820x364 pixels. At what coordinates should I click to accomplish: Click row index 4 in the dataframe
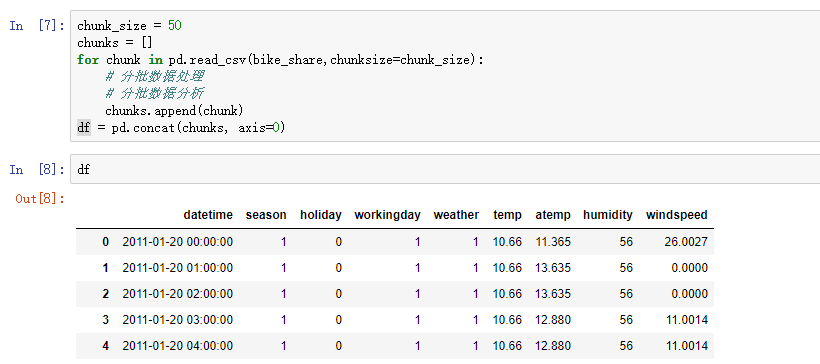click(x=106, y=346)
